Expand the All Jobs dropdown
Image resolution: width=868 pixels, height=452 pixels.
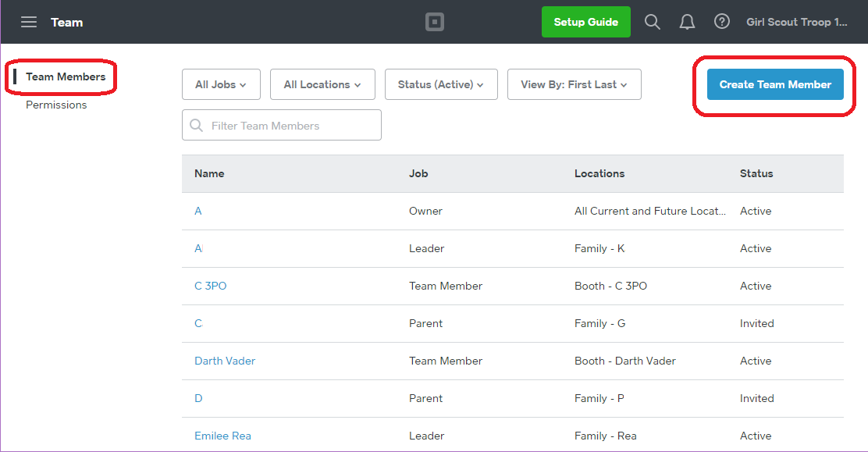pos(221,84)
